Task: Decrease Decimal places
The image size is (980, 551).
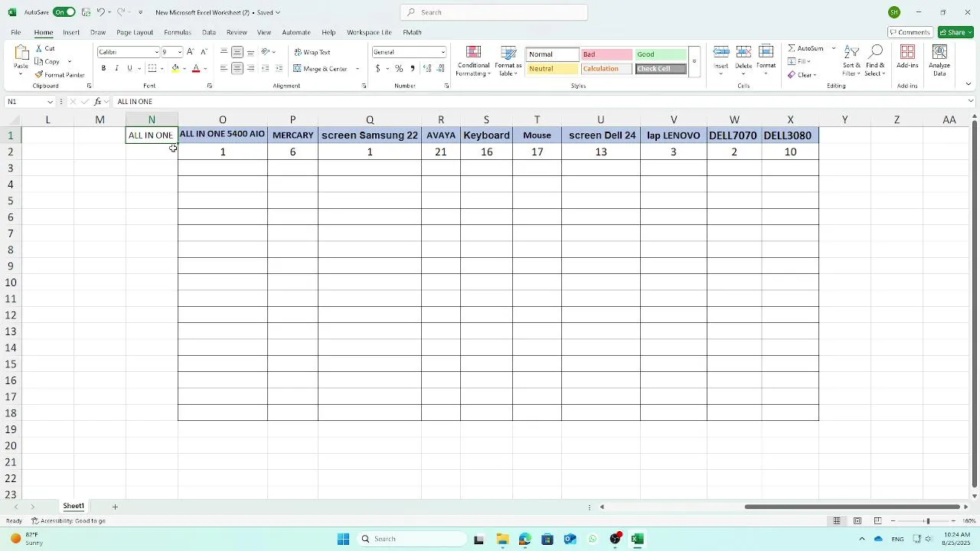Action: [440, 68]
